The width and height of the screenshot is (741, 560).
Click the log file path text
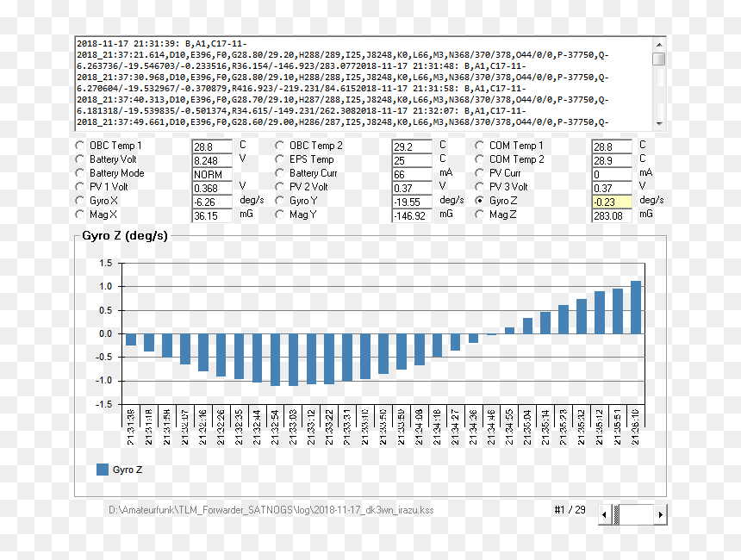tap(271, 510)
